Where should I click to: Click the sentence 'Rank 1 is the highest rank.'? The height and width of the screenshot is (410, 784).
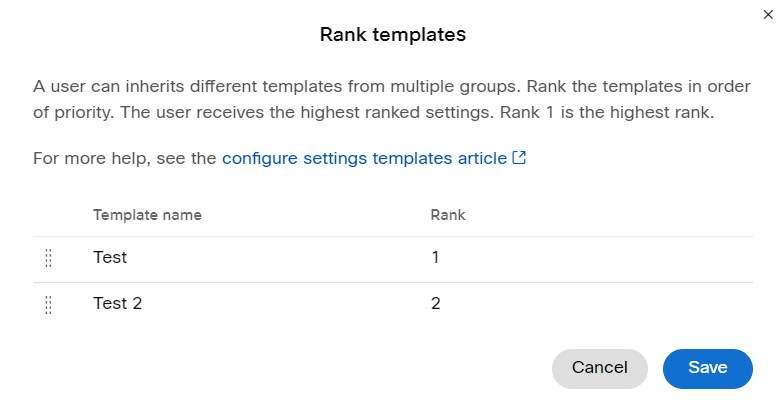pos(607,112)
